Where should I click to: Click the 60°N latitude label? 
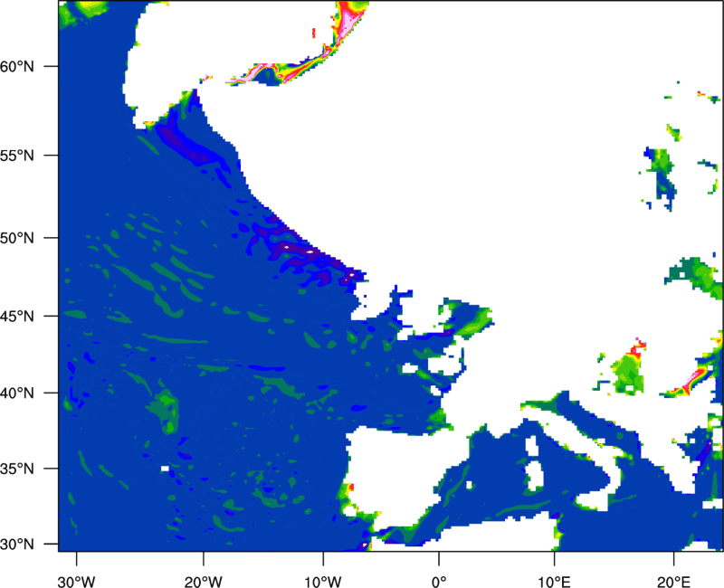coord(17,66)
